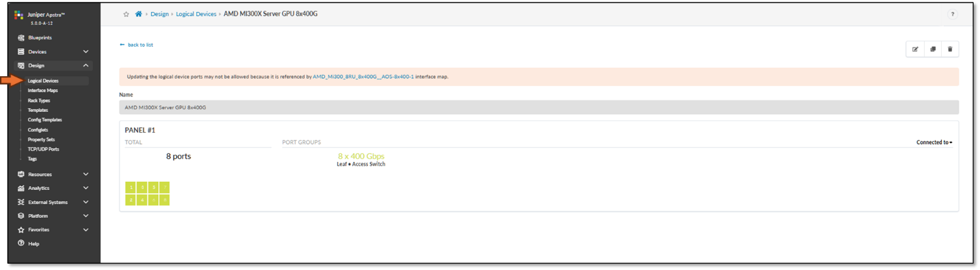Expand the Platform menu chevron

tap(86, 216)
